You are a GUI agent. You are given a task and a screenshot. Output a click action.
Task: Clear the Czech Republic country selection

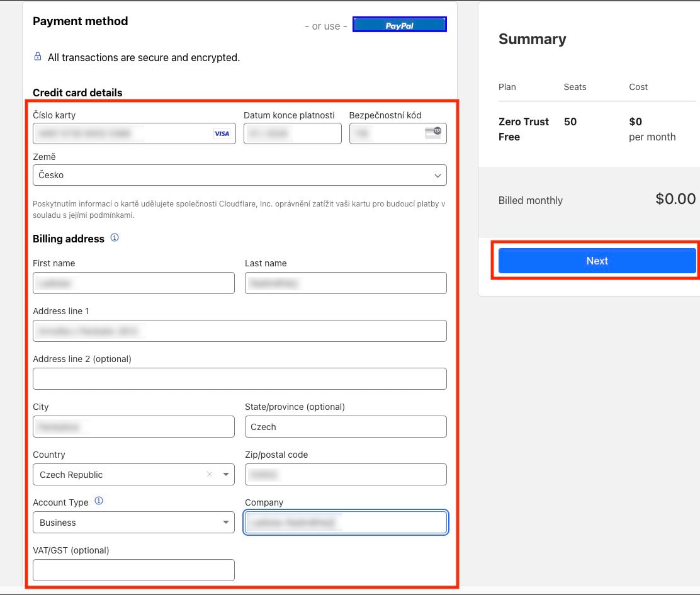tap(210, 474)
